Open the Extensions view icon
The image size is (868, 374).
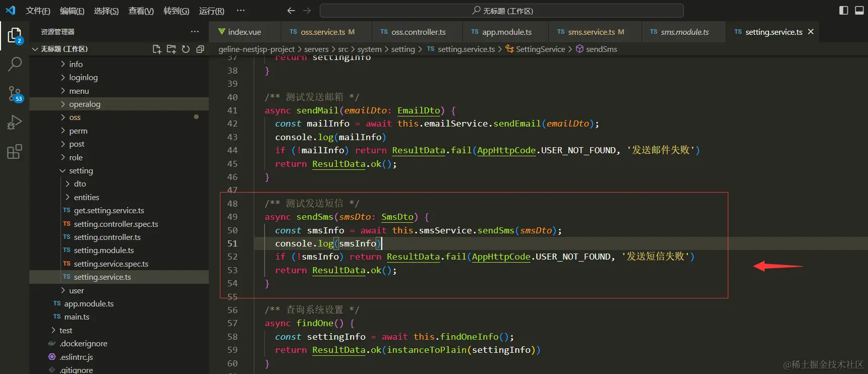click(x=15, y=152)
